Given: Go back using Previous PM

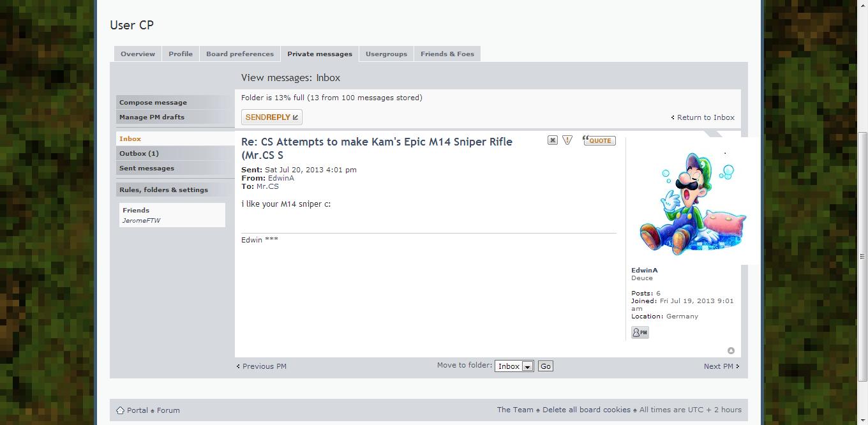Looking at the screenshot, I should pos(263,366).
